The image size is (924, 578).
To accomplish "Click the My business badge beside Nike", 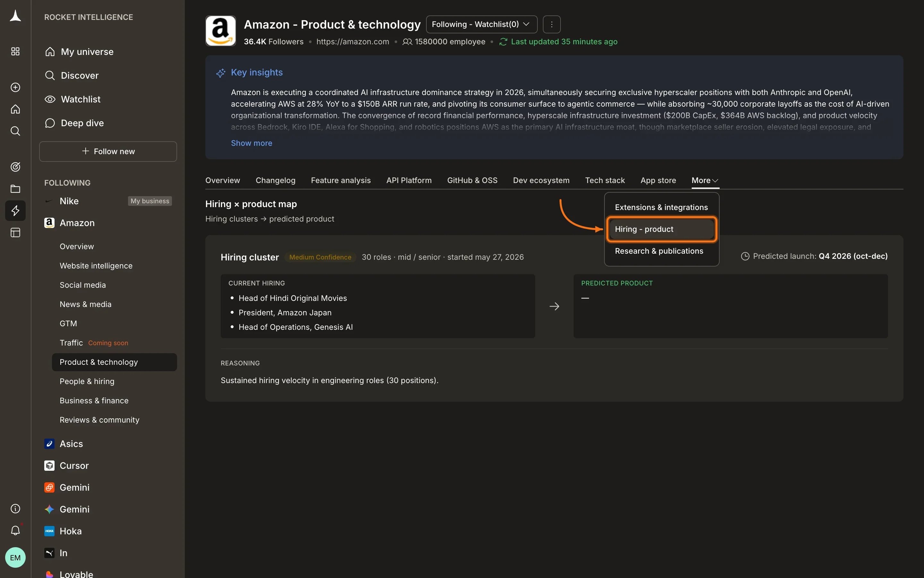I will tap(150, 201).
